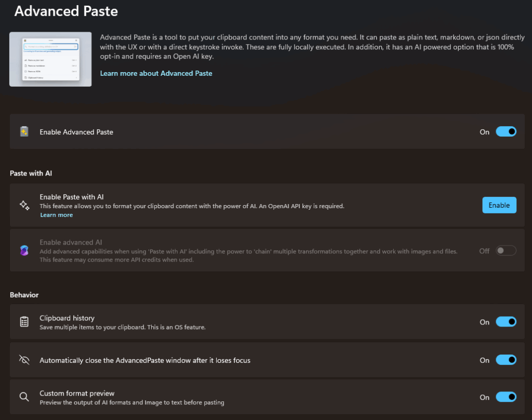The image size is (532, 420).
Task: Follow the Learn more link under Paste with AI
Action: coord(56,215)
